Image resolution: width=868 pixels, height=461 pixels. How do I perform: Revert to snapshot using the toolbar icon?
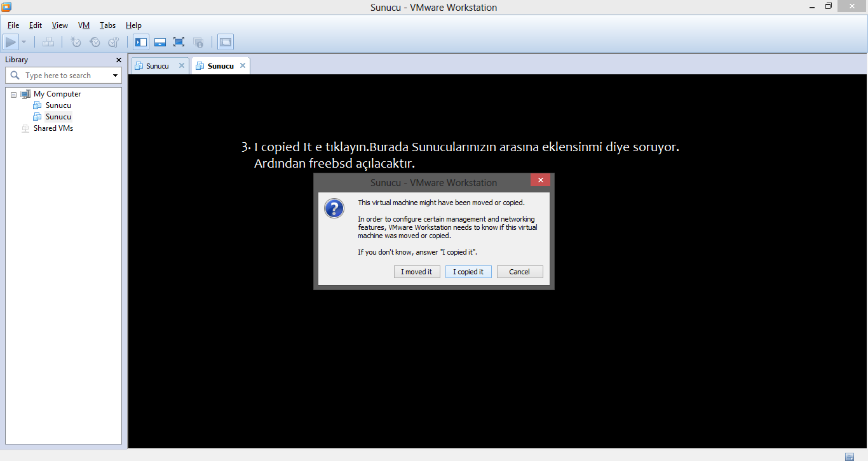95,43
